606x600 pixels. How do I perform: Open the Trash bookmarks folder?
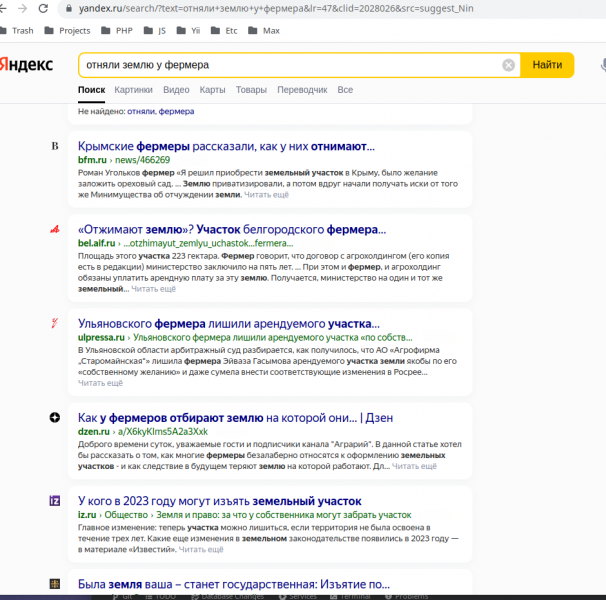(x=17, y=31)
